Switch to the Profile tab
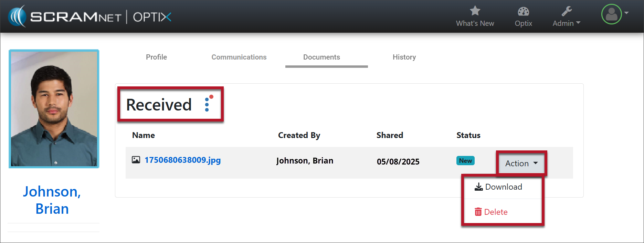 point(156,57)
